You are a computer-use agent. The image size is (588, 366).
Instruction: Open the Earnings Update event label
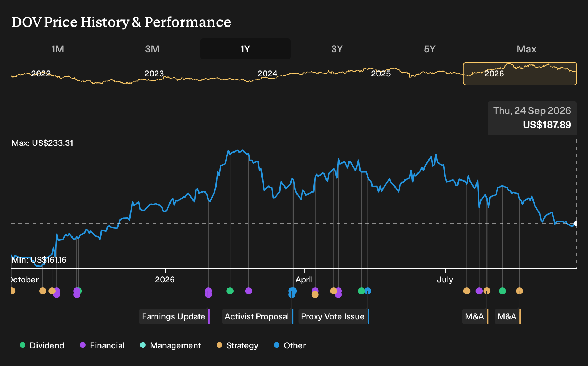(174, 316)
